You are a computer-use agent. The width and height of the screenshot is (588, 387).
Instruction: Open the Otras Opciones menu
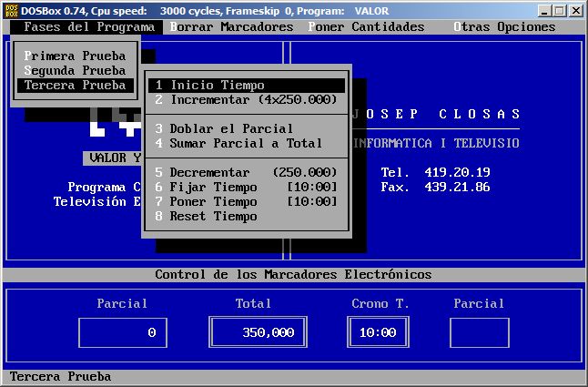point(504,27)
